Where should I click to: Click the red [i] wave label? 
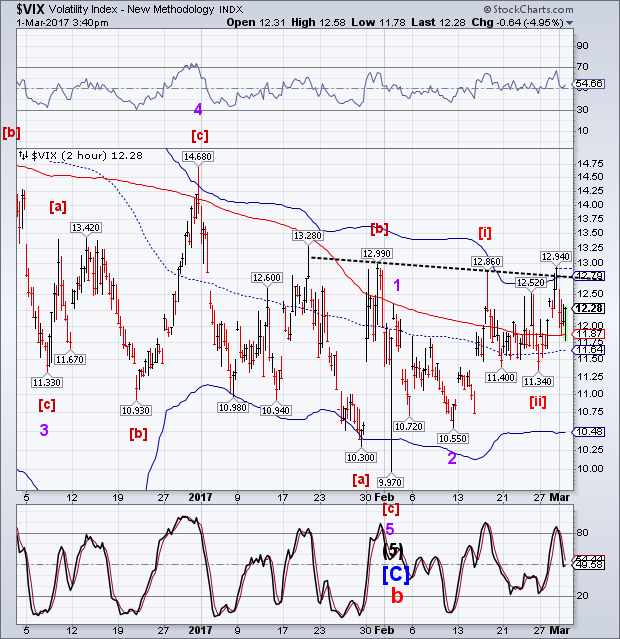pos(485,233)
